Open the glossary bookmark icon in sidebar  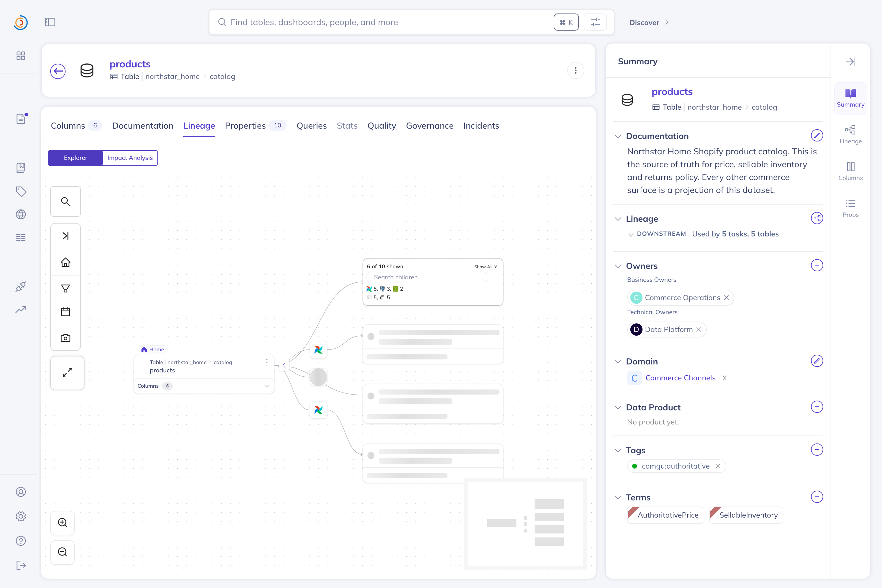(21, 168)
